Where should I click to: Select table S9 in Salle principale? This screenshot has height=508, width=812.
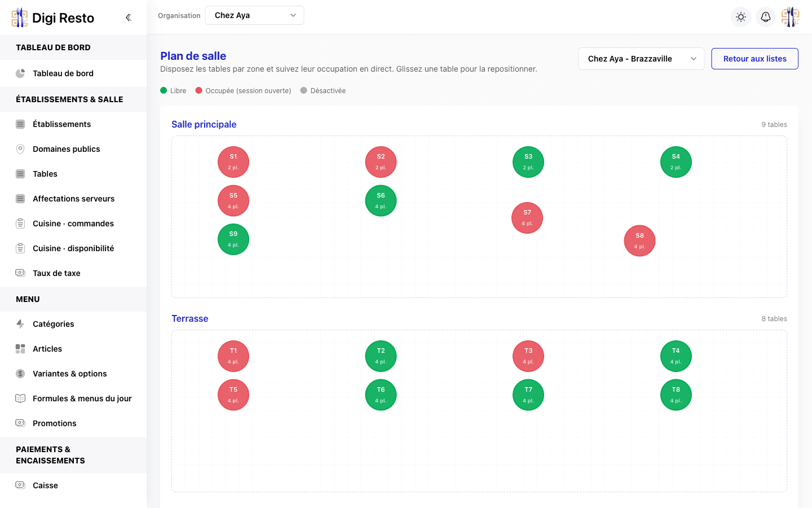coord(233,239)
